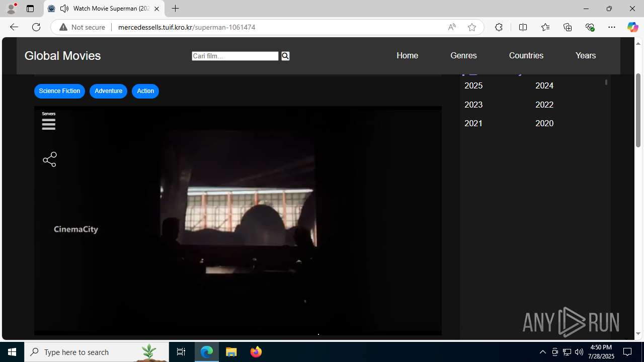Choose year 2023
This screenshot has width=644, height=362.
tap(473, 105)
